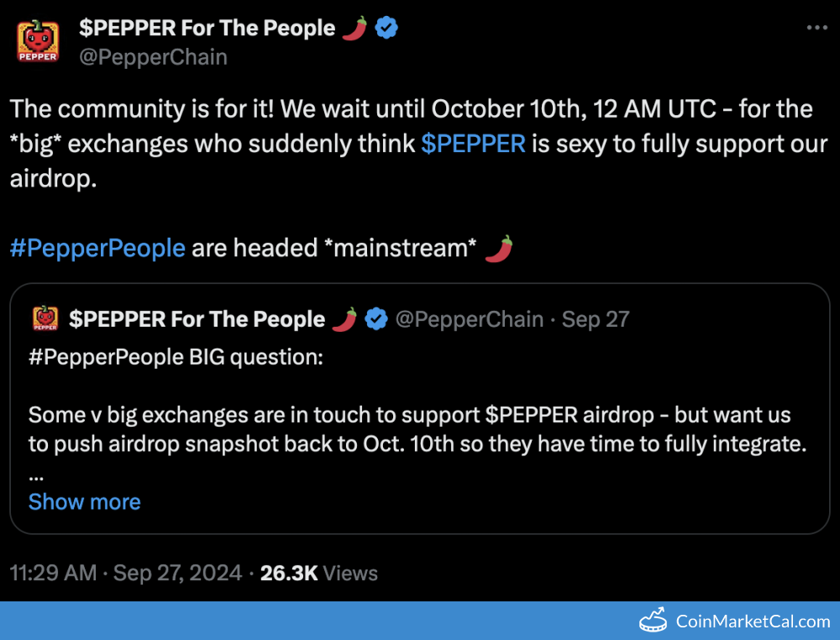Open the author's $PEPPER For The People profile name
Screen dimensions: 840x640
click(x=207, y=28)
